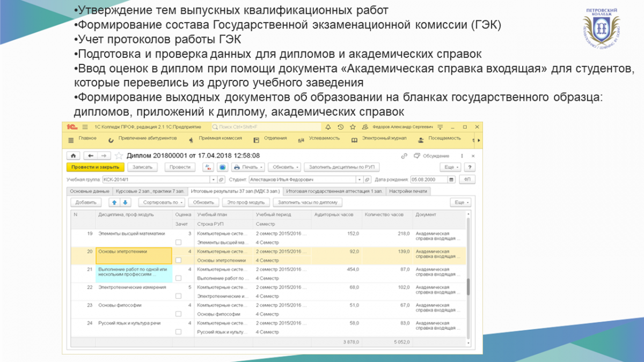The image size is (644, 362).
Task: Click the printer icon on Печать
Action: 237,167
